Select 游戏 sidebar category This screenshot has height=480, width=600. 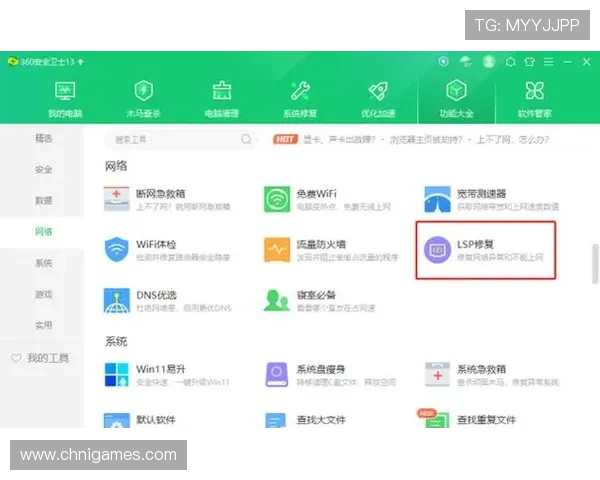(x=43, y=294)
